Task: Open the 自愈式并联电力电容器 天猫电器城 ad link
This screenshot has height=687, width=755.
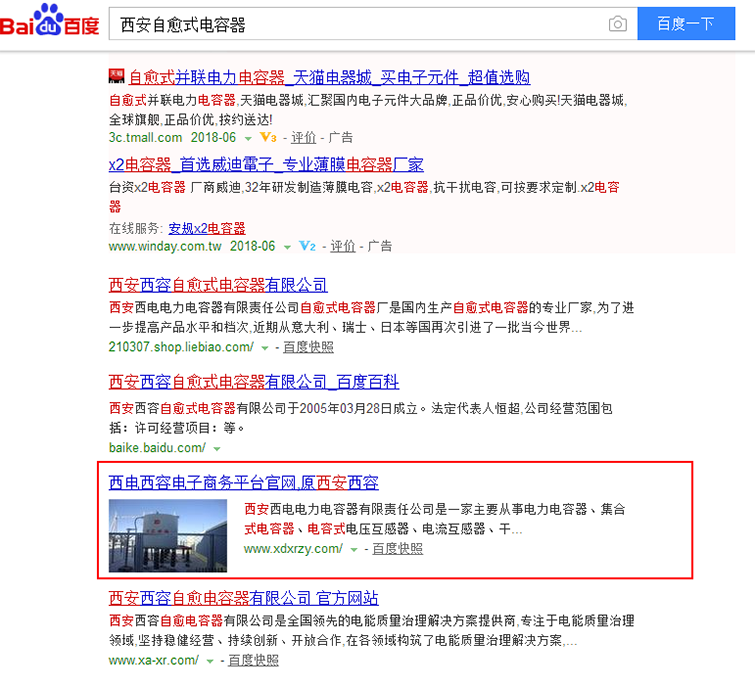Action: (x=329, y=77)
